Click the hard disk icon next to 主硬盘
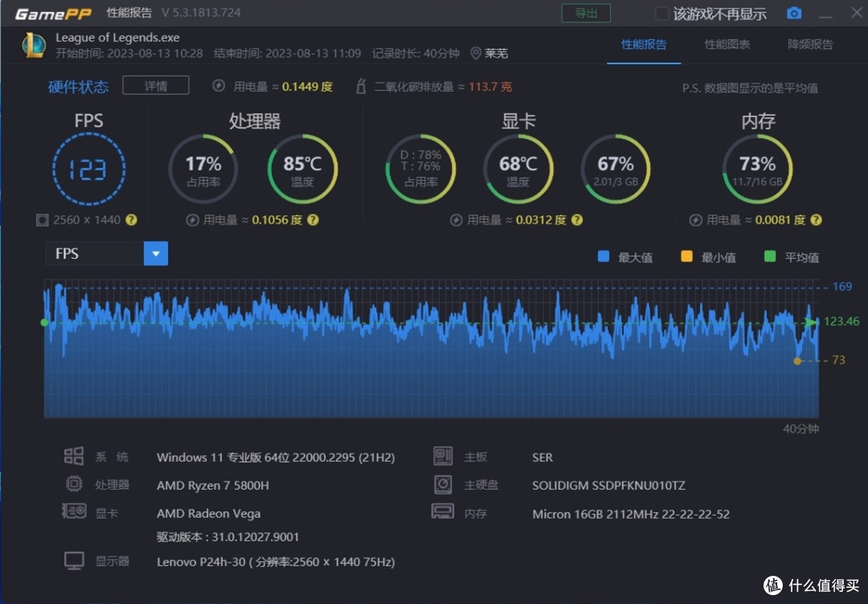 [x=443, y=484]
